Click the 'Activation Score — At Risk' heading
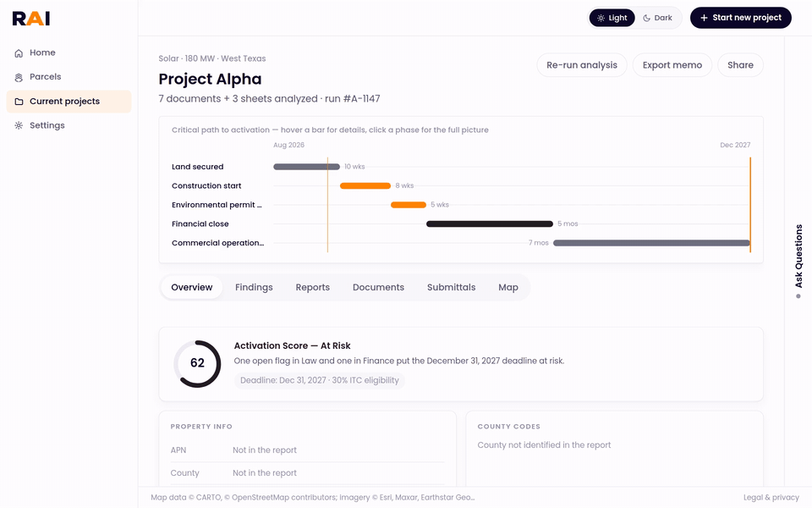The height and width of the screenshot is (508, 812). 292,345
